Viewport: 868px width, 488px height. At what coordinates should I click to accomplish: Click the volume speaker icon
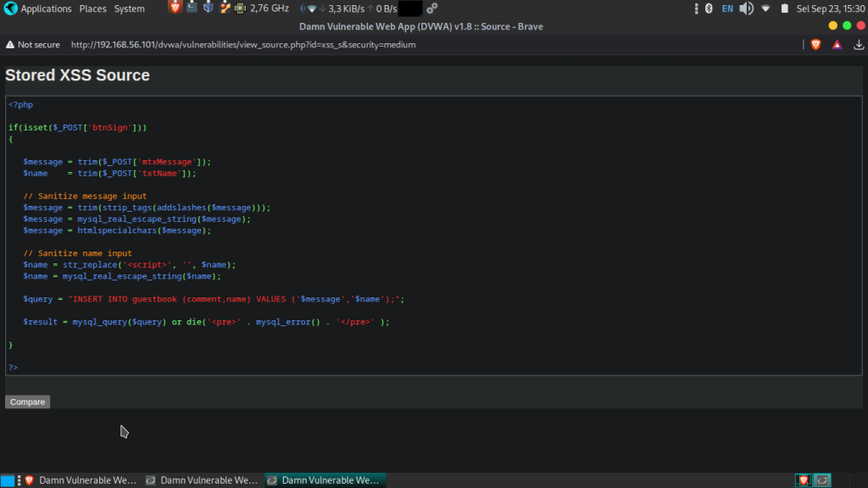pyautogui.click(x=746, y=8)
